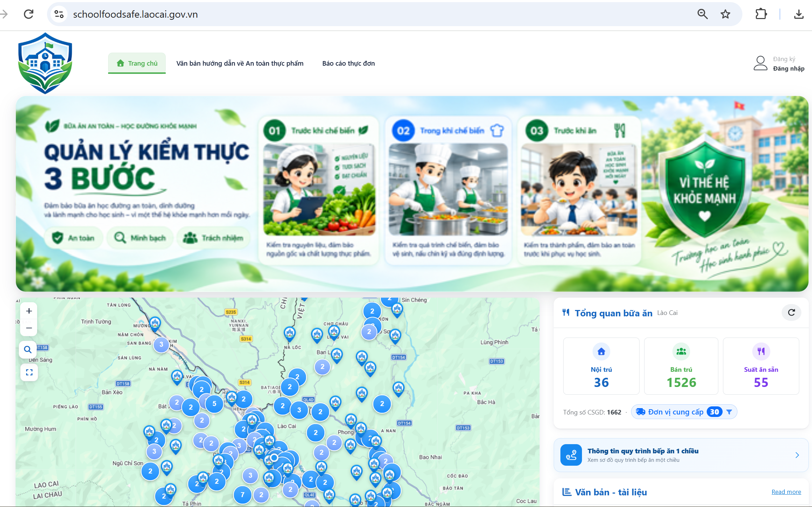This screenshot has height=507, width=812.
Task: Open Văn bản hướng dẫn về An toàn thực phẩm
Action: [x=240, y=64]
